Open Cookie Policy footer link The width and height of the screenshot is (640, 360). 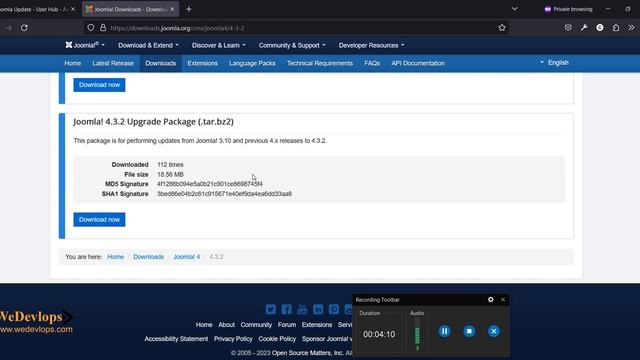(x=277, y=339)
